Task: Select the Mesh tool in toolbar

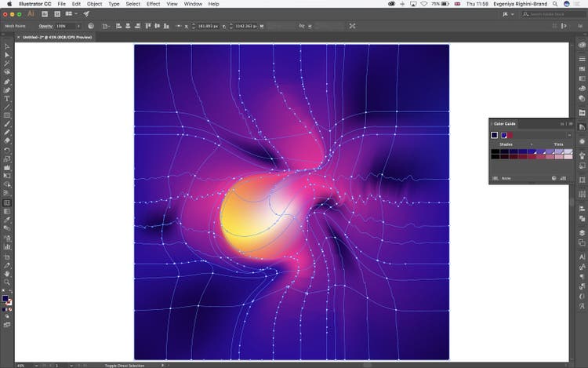Action: click(7, 202)
